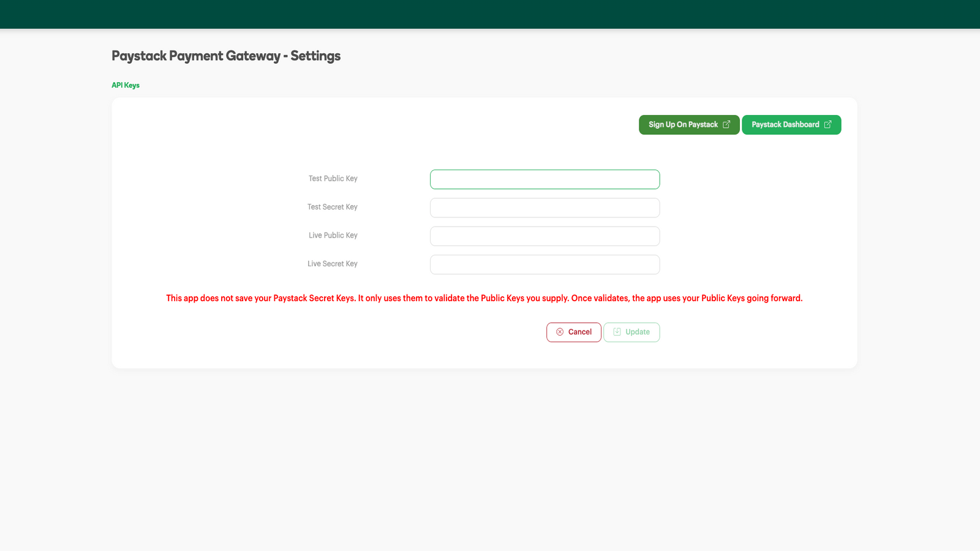Open the Paystack Dashboard button
Image resolution: width=980 pixels, height=551 pixels.
point(791,125)
